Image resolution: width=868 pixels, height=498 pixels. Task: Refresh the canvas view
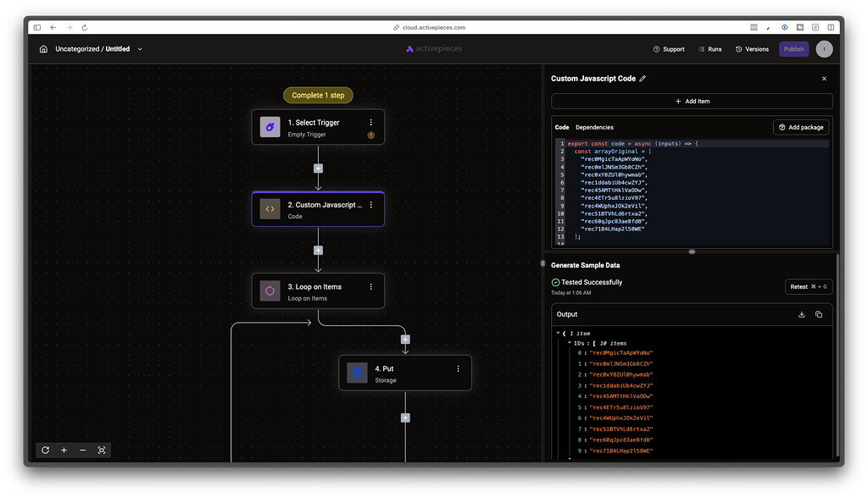(x=45, y=450)
